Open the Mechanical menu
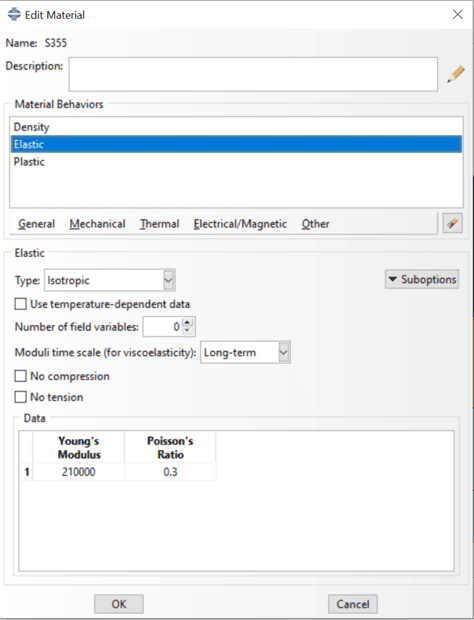474x620 pixels. click(x=97, y=224)
